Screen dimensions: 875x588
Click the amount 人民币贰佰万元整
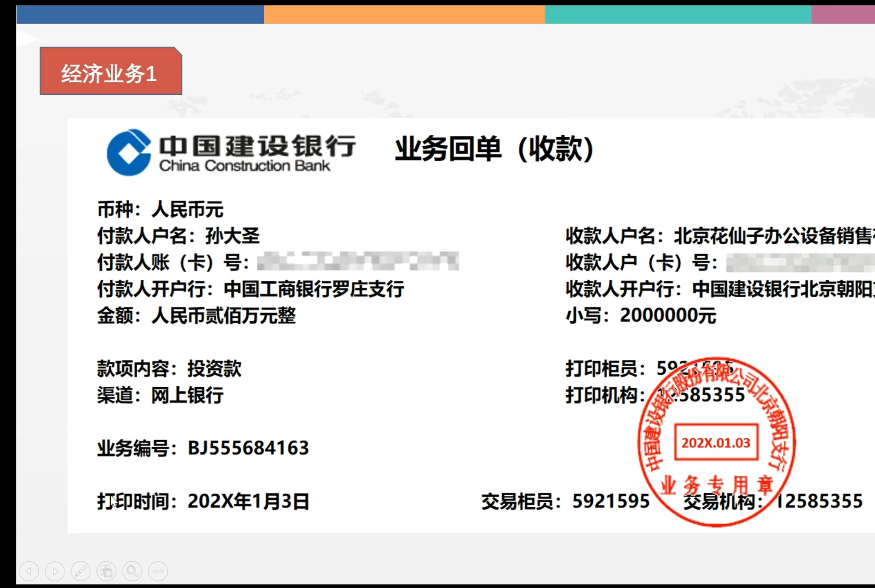(x=223, y=315)
